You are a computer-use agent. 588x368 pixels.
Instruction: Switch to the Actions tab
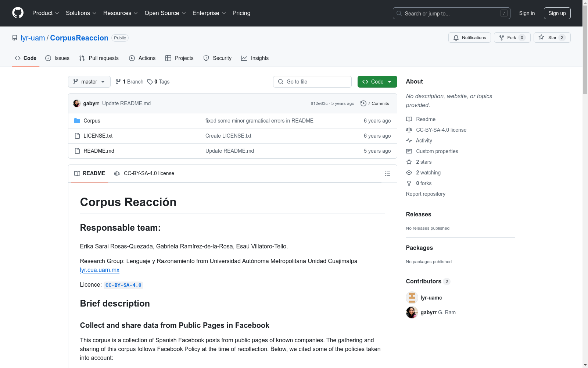pos(142,58)
